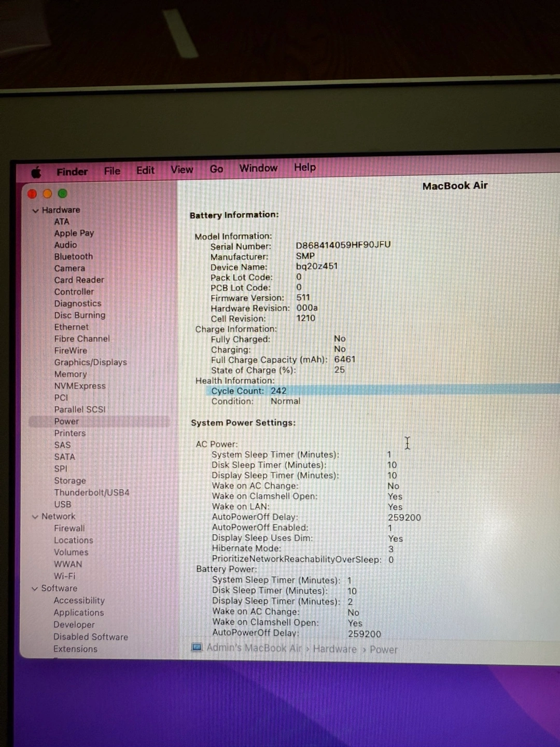Select Diagnostics in the sidebar
The width and height of the screenshot is (560, 747).
pos(78,303)
